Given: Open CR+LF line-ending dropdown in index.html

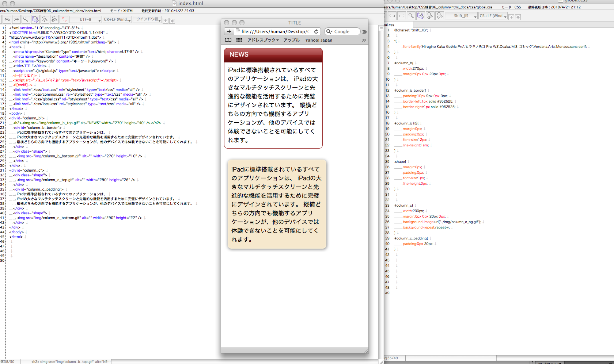Looking at the screenshot, I should coord(117,20).
